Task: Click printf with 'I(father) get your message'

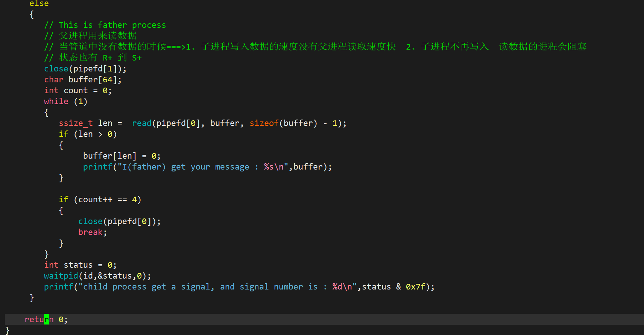Action: (208, 167)
